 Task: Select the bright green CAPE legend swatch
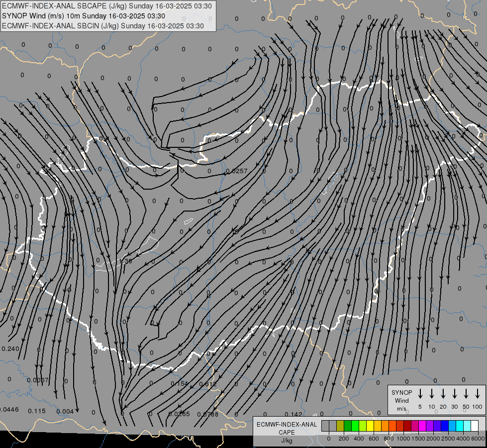click(x=355, y=426)
